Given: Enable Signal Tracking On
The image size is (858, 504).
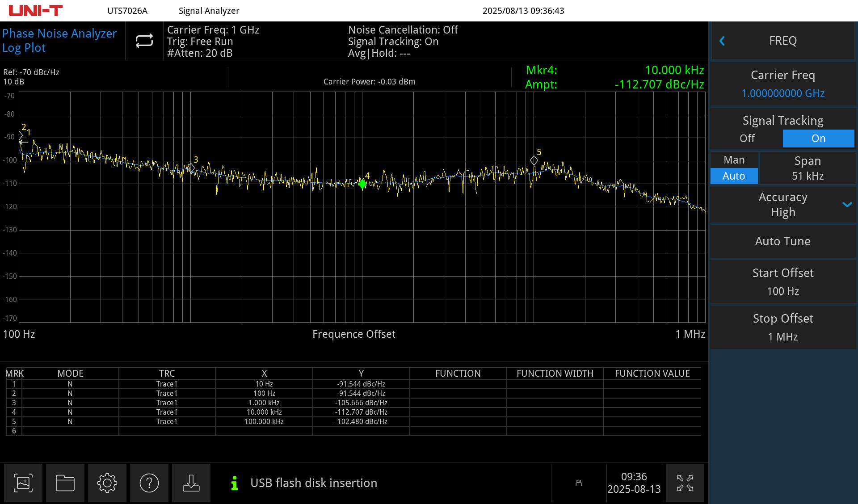Looking at the screenshot, I should coord(818,138).
